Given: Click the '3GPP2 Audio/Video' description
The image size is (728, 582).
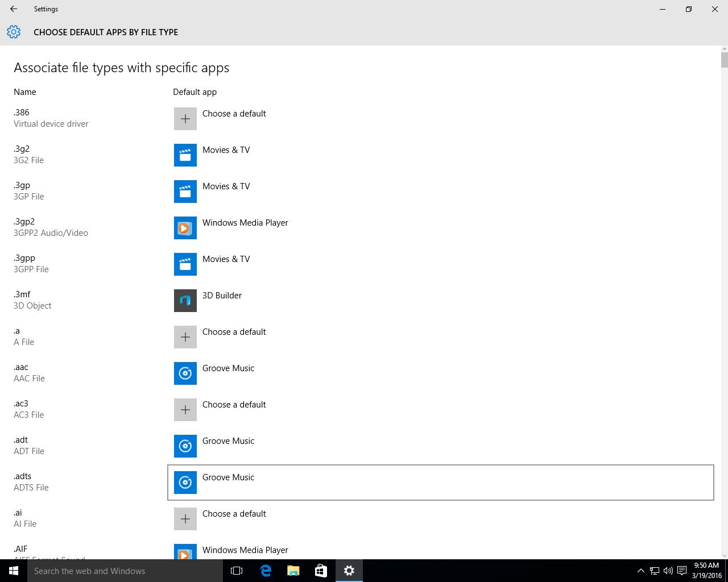Looking at the screenshot, I should 51,233.
